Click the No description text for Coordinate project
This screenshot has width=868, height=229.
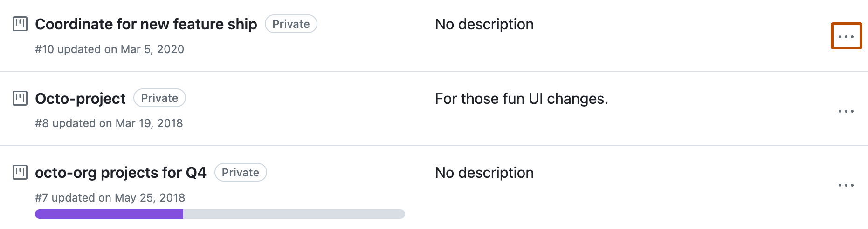coord(484,24)
